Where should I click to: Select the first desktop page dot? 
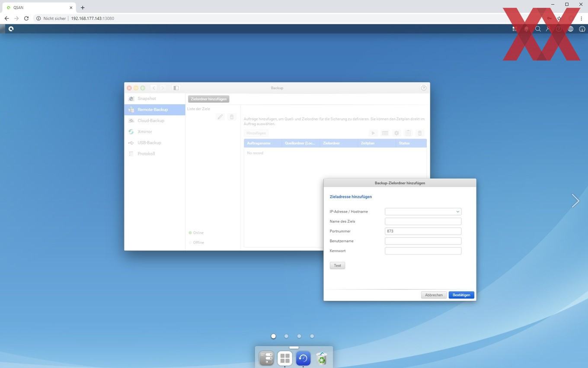(273, 336)
